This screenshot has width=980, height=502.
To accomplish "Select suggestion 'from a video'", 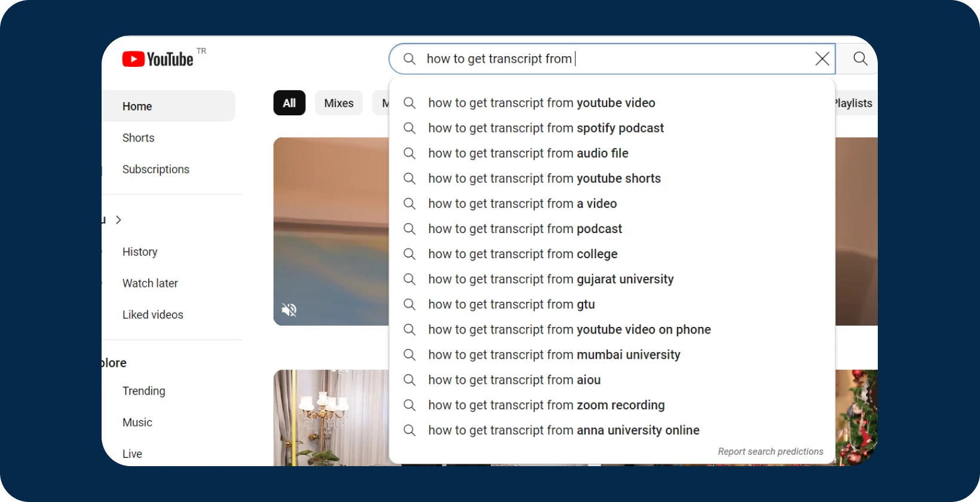I will (x=612, y=203).
